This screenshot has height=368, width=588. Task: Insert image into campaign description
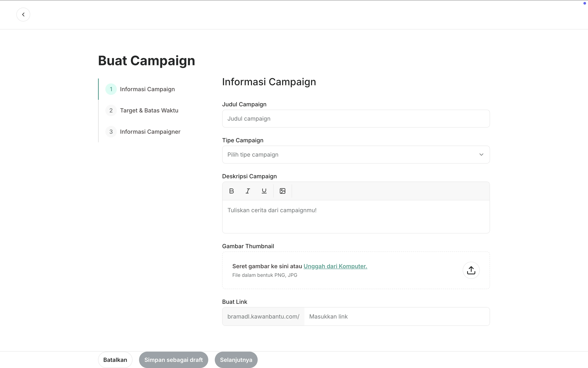283,191
